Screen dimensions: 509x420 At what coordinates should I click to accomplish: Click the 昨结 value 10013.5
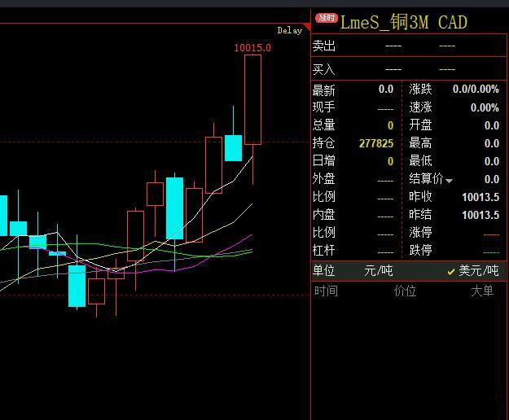[480, 215]
